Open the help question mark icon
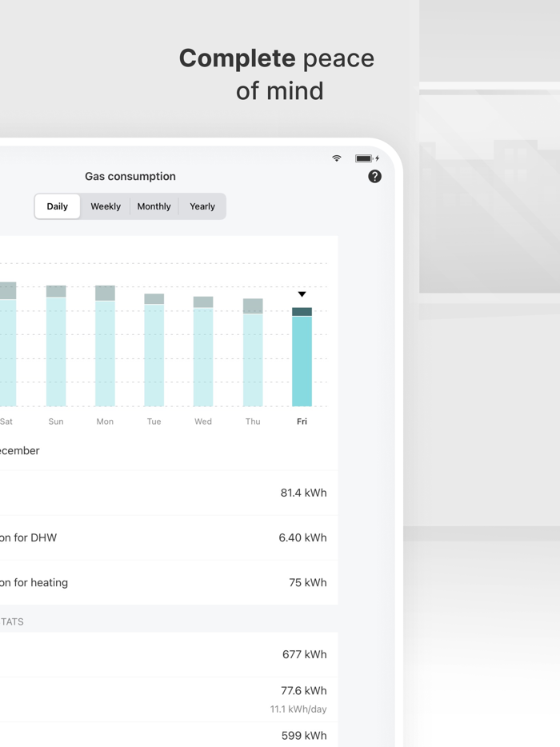This screenshot has height=747, width=560. click(374, 177)
